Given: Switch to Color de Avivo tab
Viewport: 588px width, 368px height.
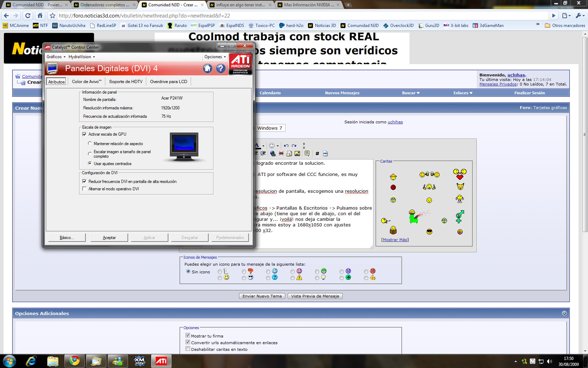Looking at the screenshot, I should pyautogui.click(x=87, y=82).
